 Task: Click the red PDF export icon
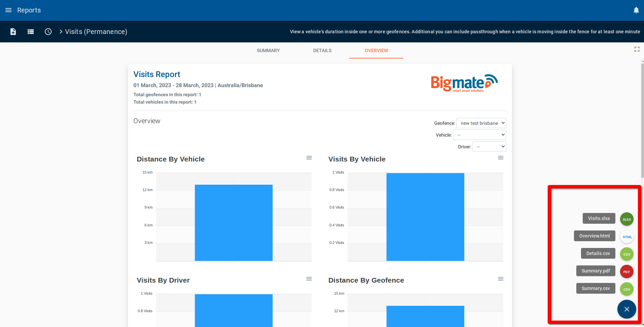click(x=626, y=271)
